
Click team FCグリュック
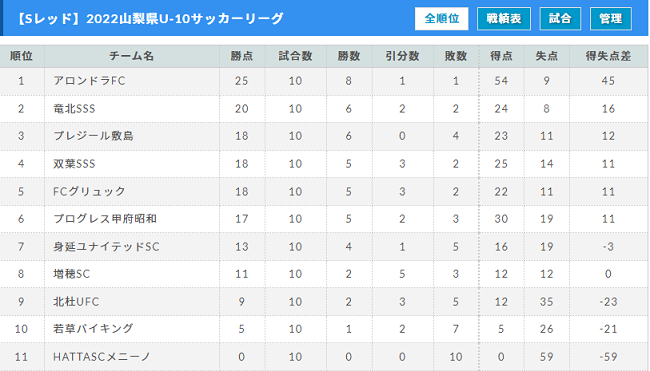(89, 192)
